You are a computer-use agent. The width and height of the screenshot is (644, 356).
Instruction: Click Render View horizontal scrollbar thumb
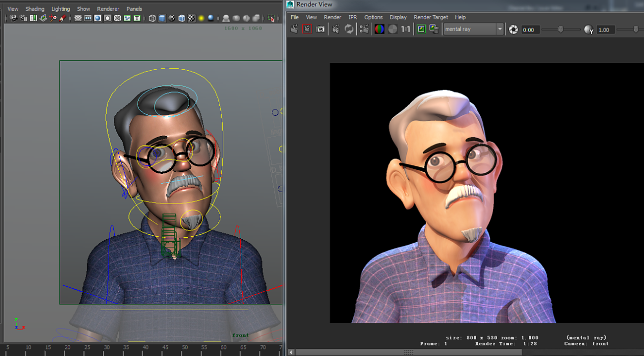pyautogui.click(x=409, y=352)
